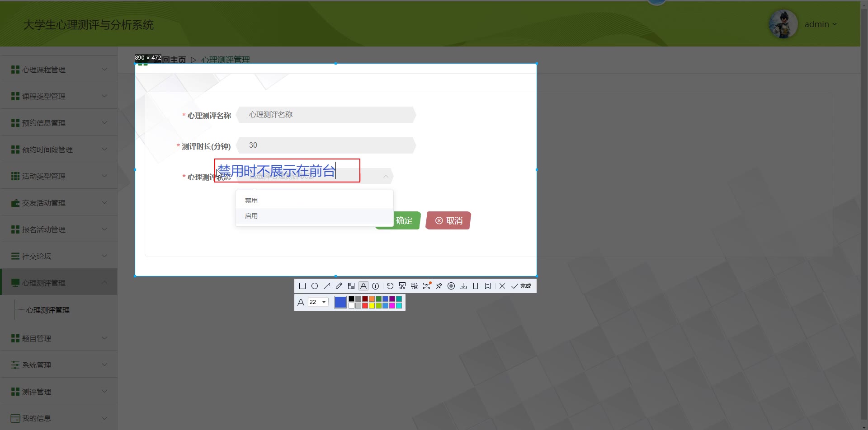The height and width of the screenshot is (430, 868).
Task: Pick the purple color swatch
Action: pos(392,299)
